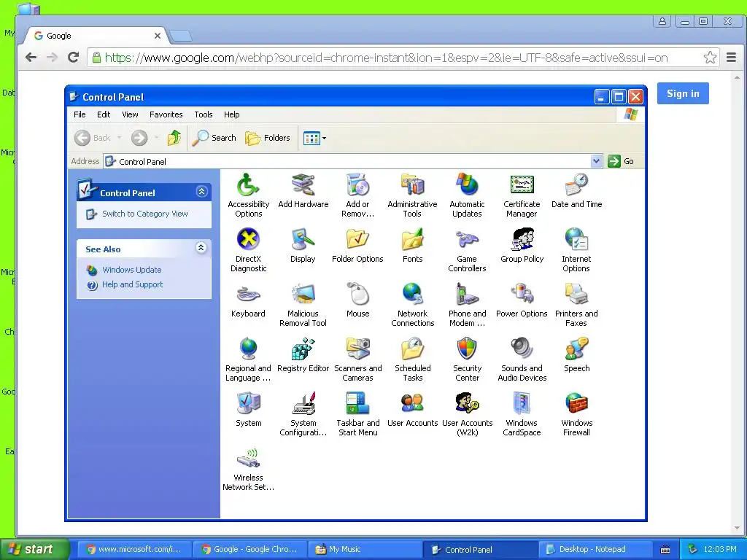Image resolution: width=747 pixels, height=560 pixels.
Task: Open the Tools menu
Action: [203, 114]
